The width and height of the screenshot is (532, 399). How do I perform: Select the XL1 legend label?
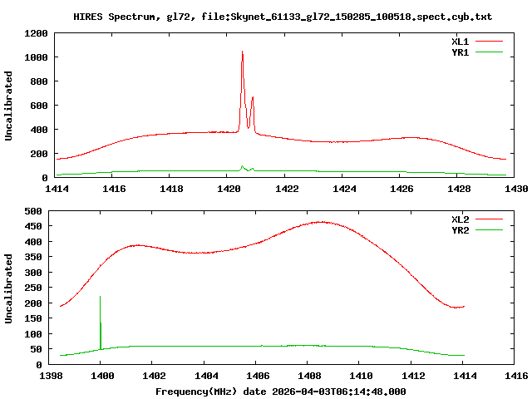click(x=460, y=42)
